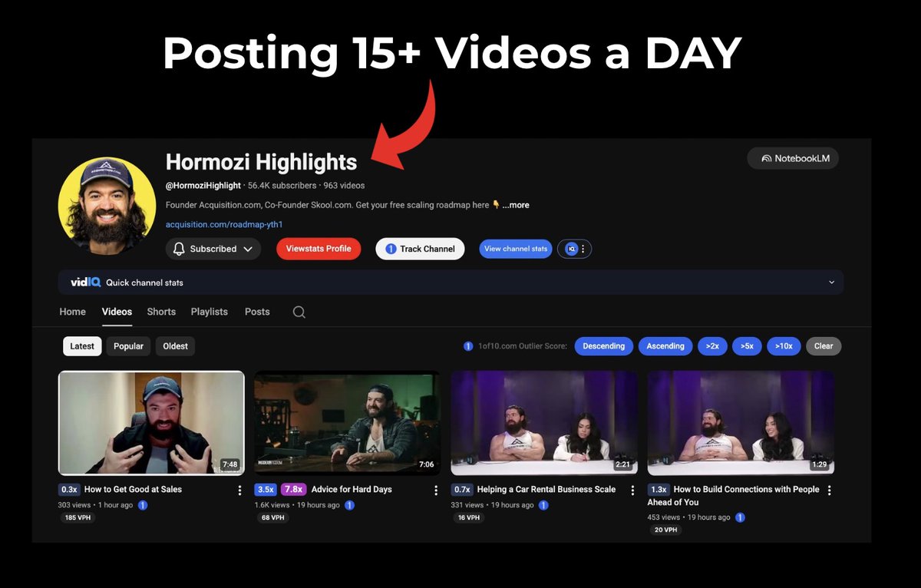Click @HormoziHighlight handle text
The height and width of the screenshot is (588, 921).
click(203, 186)
